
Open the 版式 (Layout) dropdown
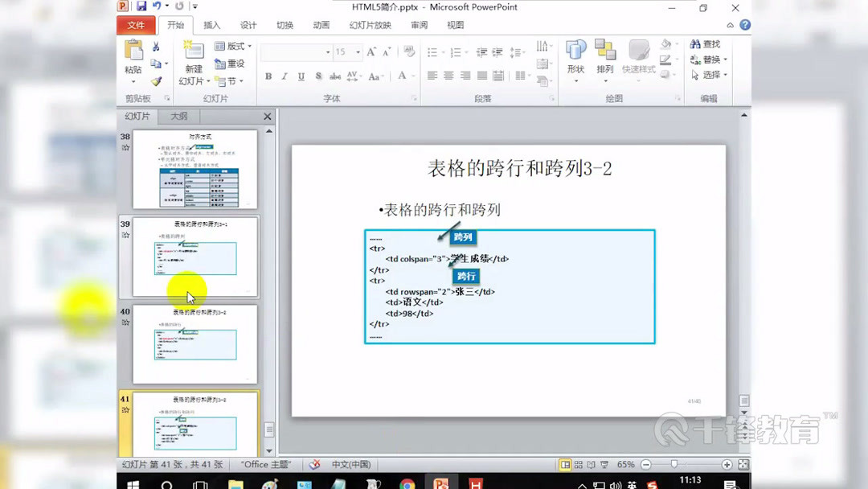232,46
